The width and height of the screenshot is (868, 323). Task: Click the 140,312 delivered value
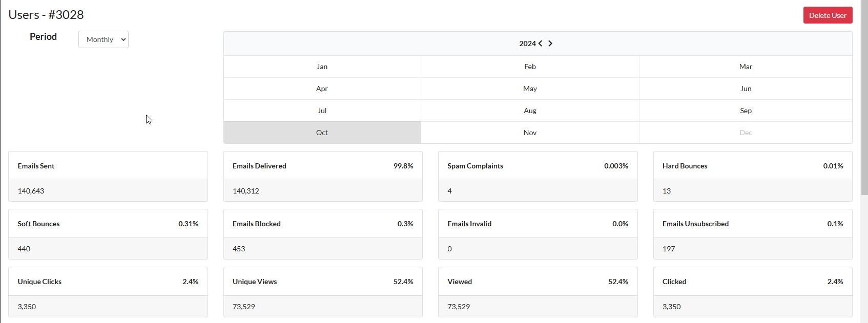point(246,191)
